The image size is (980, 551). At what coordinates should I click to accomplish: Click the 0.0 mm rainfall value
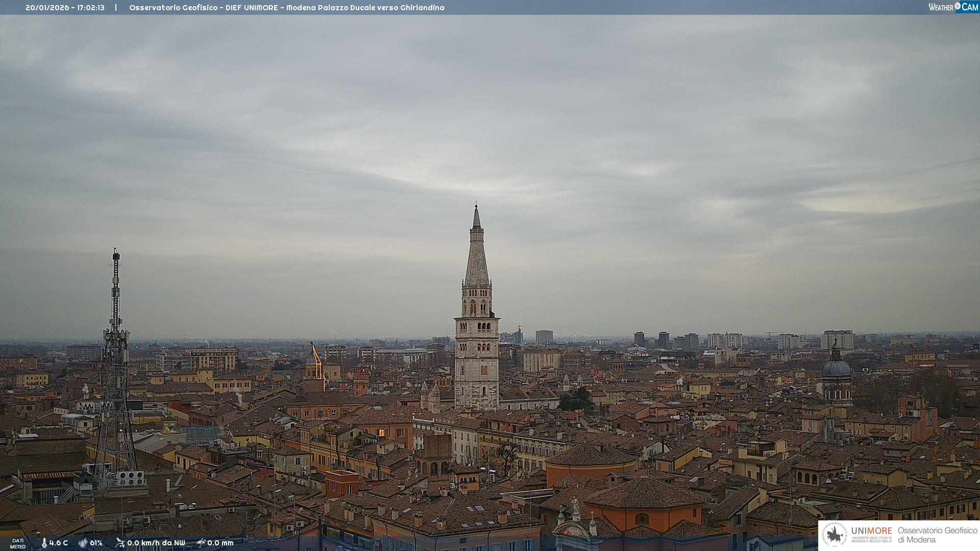220,543
